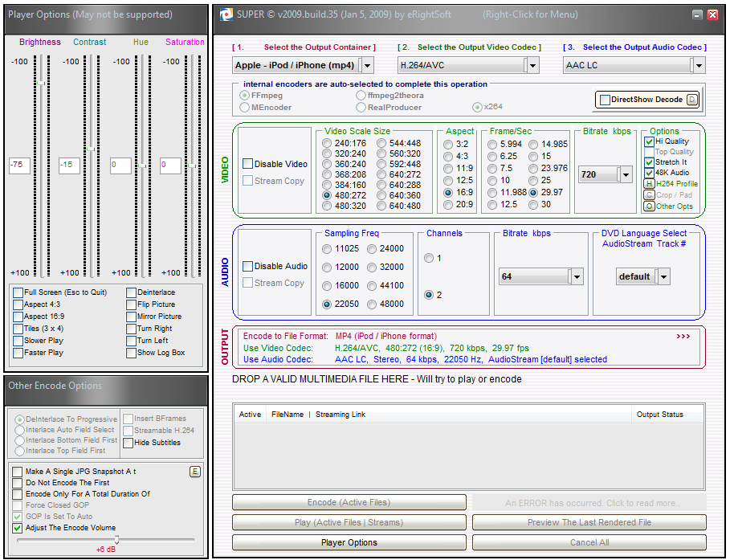Open the Output Container dropdown
Screen dimensions: 730x560
367,65
